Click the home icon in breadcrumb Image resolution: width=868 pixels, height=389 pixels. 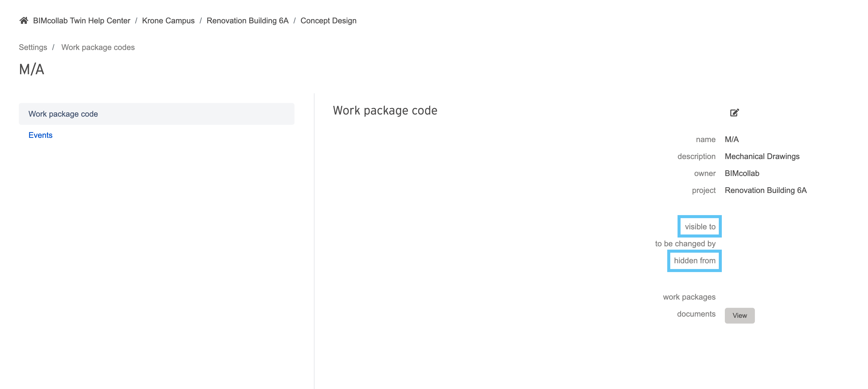point(24,21)
